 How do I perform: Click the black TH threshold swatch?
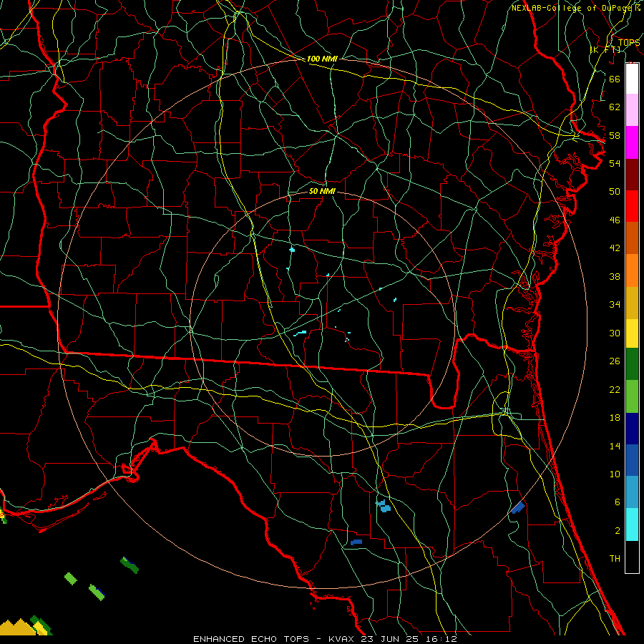pos(632,557)
